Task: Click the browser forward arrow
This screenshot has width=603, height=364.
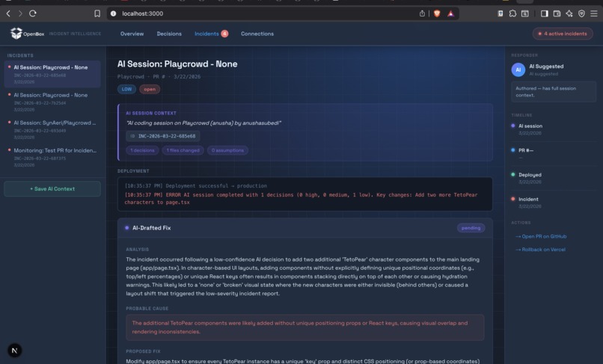Action: [x=20, y=13]
